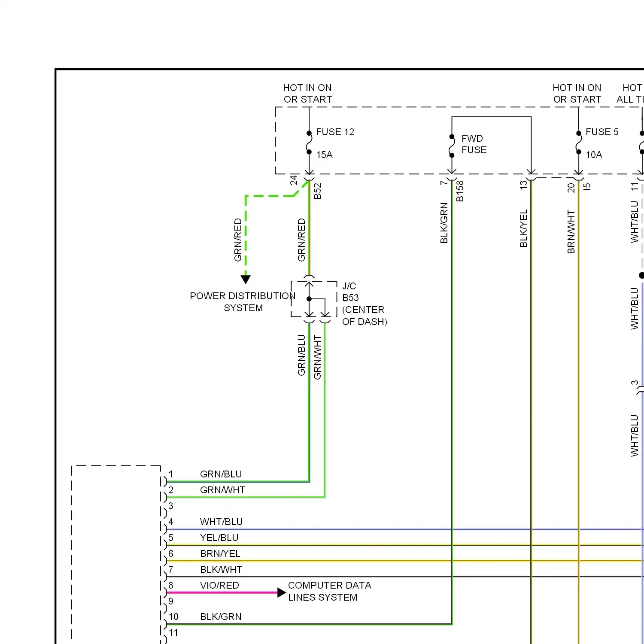Click pin 1 GRN/BLU wire label
The width and height of the screenshot is (644, 644).
coord(221,474)
